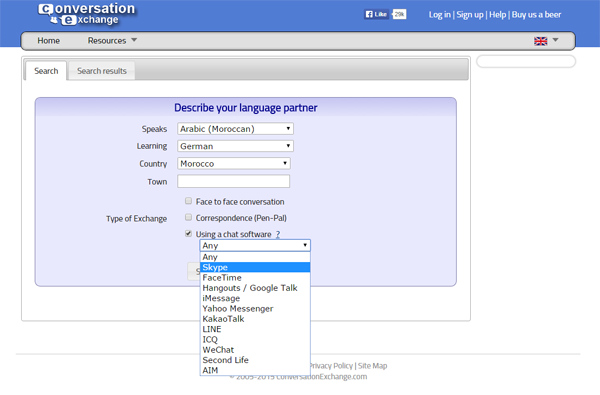Switch to the Search tab
Image resolution: width=600 pixels, height=395 pixels.
(x=46, y=71)
